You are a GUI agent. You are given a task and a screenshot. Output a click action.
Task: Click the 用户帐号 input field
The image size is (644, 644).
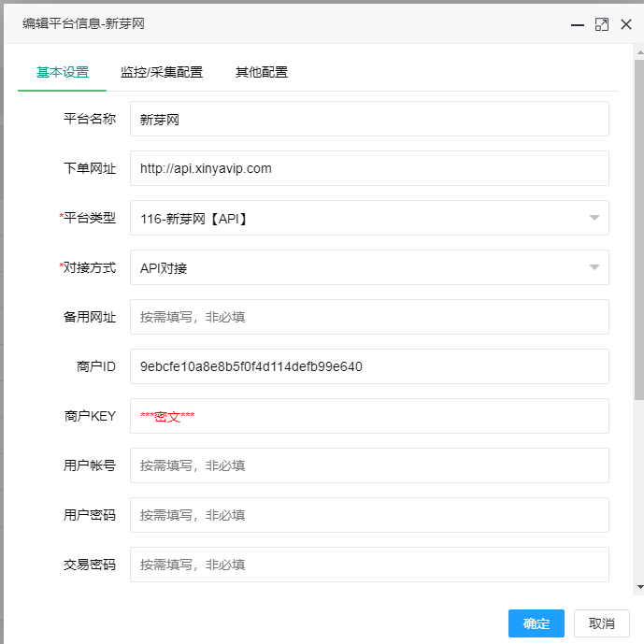[x=369, y=465]
